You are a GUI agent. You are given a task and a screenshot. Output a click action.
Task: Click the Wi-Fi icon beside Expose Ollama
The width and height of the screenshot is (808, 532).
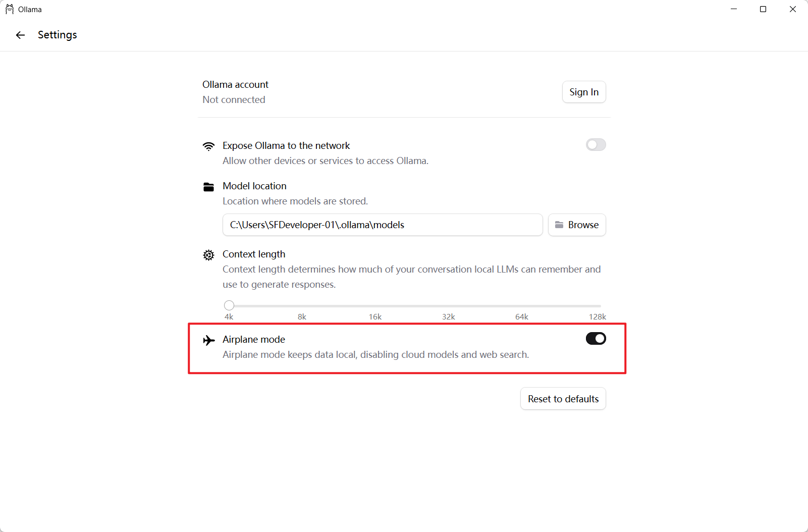[x=208, y=146]
